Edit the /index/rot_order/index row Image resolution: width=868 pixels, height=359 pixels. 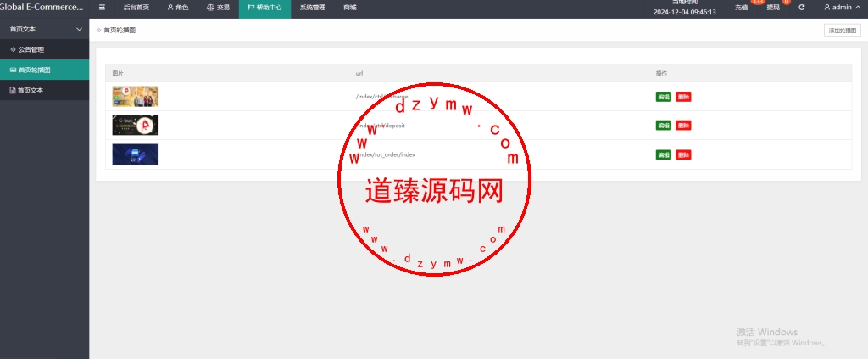663,154
